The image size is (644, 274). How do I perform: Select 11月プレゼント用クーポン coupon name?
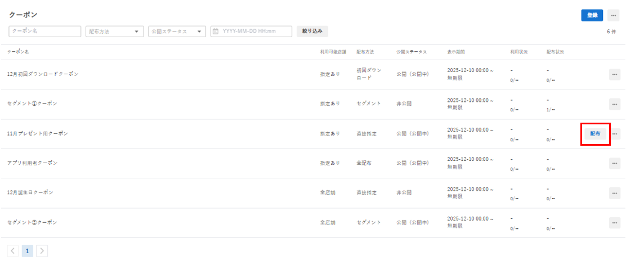(x=38, y=134)
